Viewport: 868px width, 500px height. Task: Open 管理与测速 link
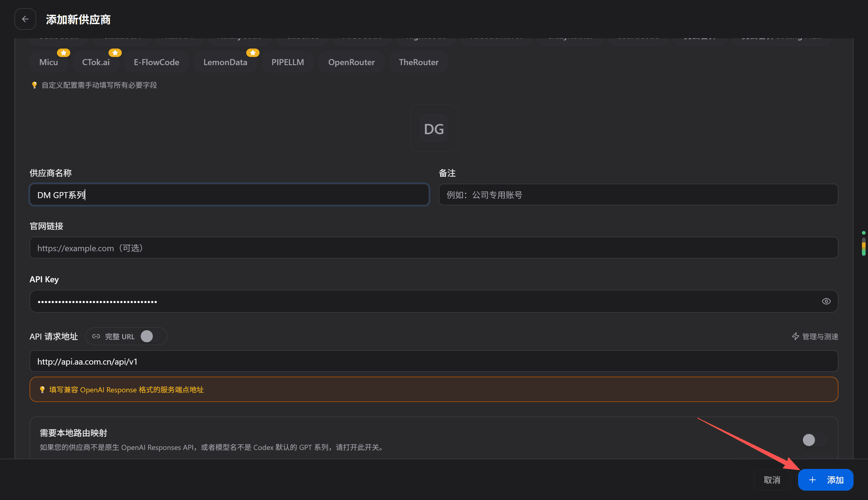point(815,336)
